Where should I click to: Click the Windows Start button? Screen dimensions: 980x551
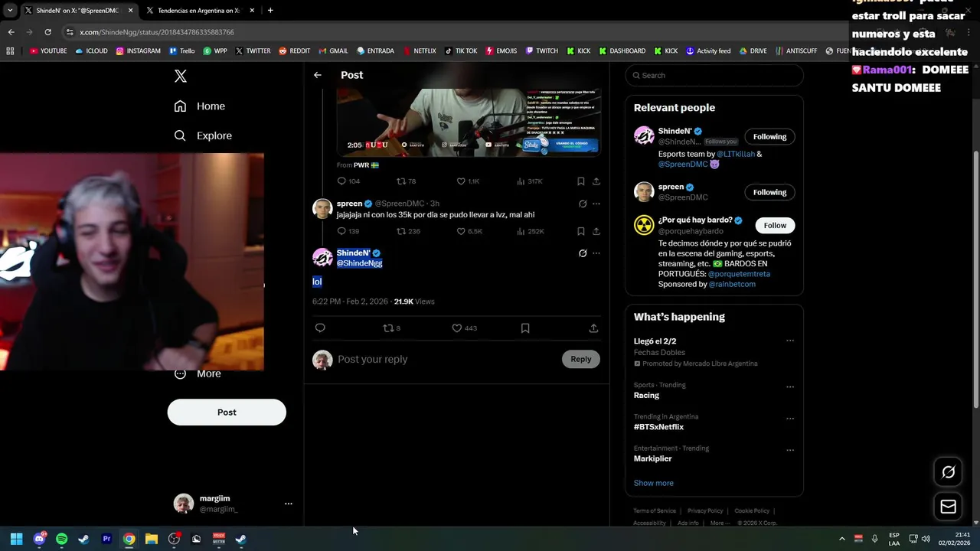pyautogui.click(x=16, y=539)
